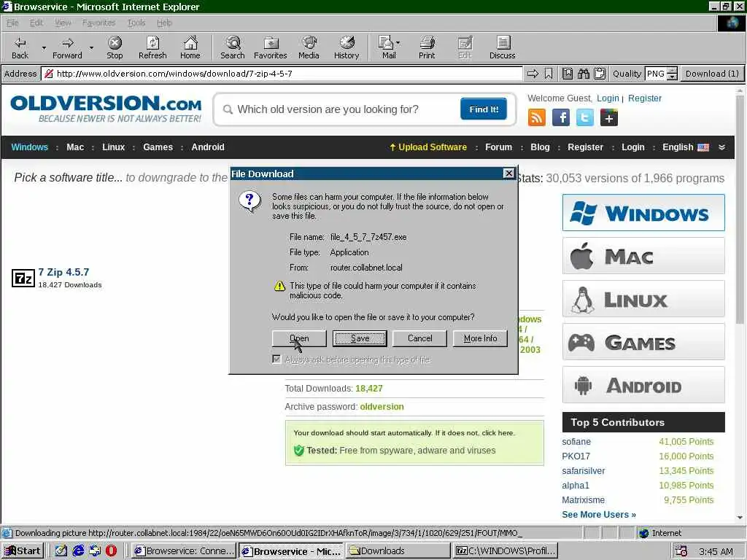Switch to Downloads taskbar window
The width and height of the screenshot is (747, 560).
(x=398, y=551)
